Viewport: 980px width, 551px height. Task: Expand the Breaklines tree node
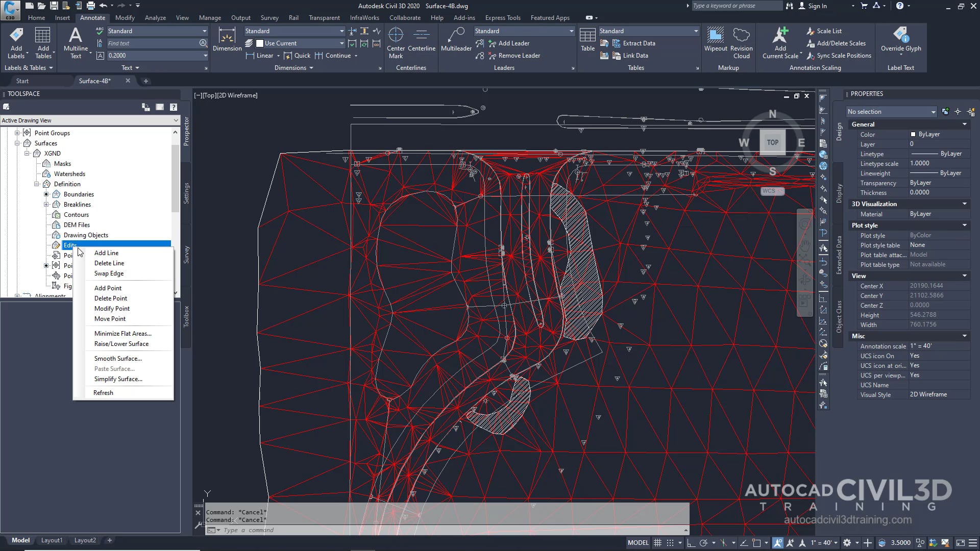(x=46, y=205)
